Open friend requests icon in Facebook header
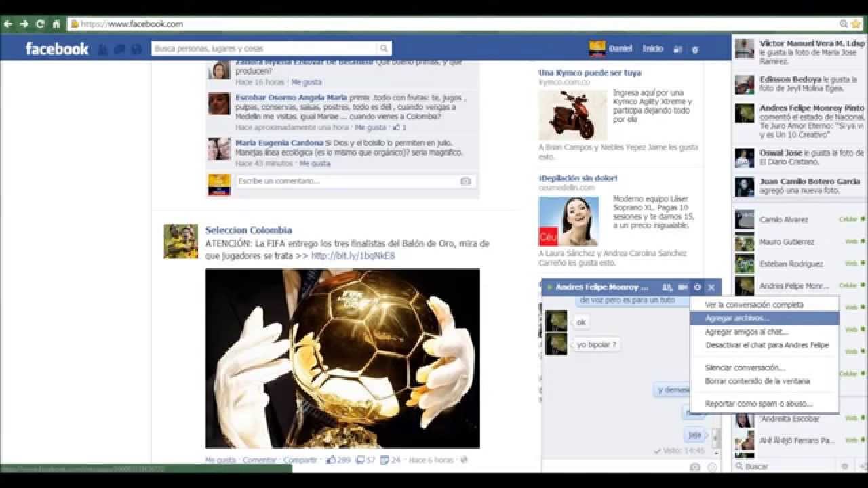868x488 pixels. click(103, 49)
